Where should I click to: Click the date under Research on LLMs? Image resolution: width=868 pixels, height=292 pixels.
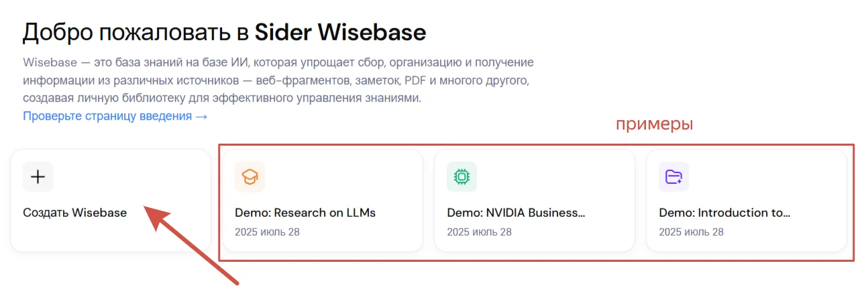[267, 232]
